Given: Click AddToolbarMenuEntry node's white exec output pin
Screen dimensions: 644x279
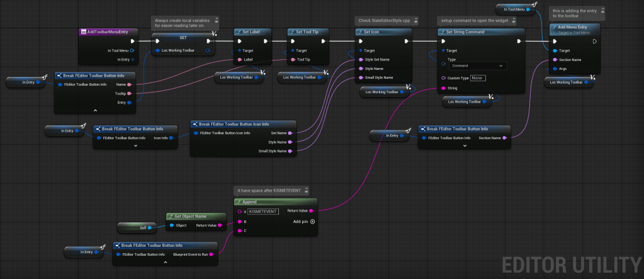Looking at the screenshot, I should pyautogui.click(x=132, y=41).
